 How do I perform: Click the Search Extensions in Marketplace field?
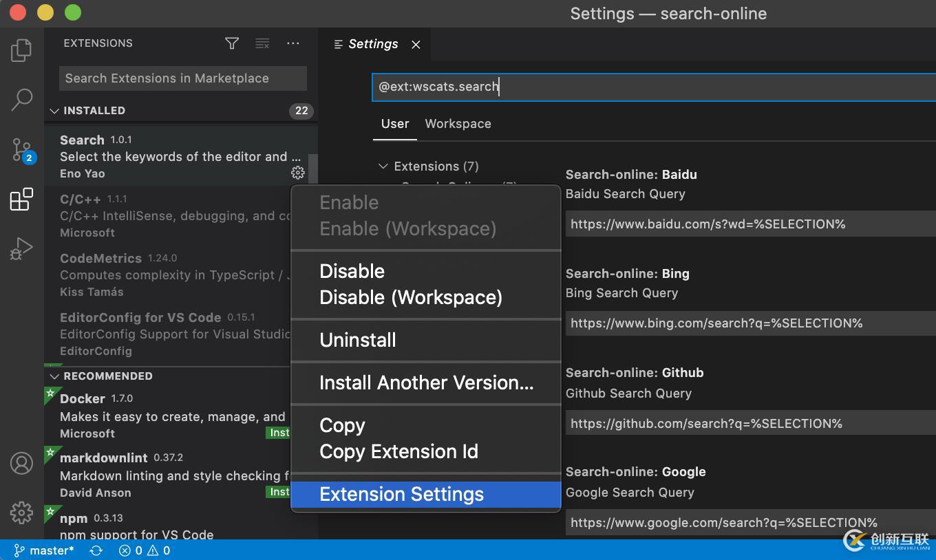pos(182,78)
